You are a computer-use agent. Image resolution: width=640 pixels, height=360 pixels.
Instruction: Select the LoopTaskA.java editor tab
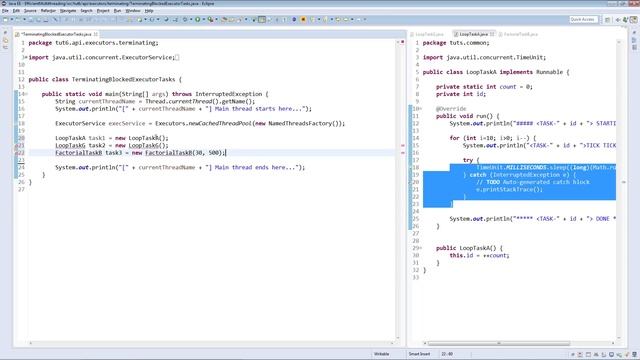pyautogui.click(x=473, y=34)
